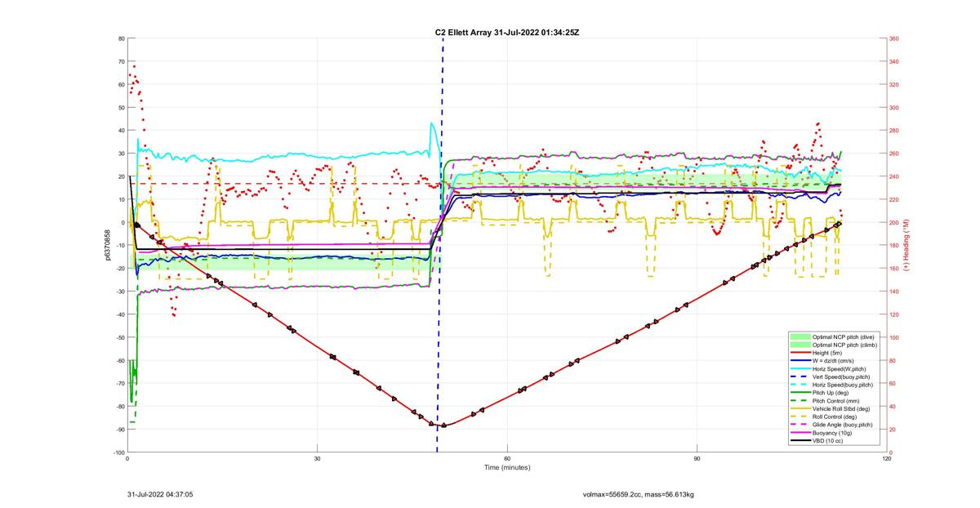Click the right axis tick label '100'
Viewport: 980px width, 508px height.
pyautogui.click(x=894, y=337)
